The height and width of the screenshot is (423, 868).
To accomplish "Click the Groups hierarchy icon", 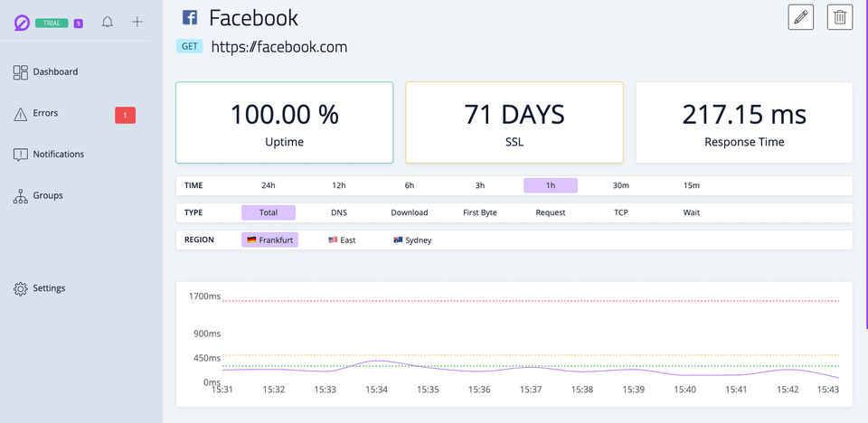I will pos(20,195).
